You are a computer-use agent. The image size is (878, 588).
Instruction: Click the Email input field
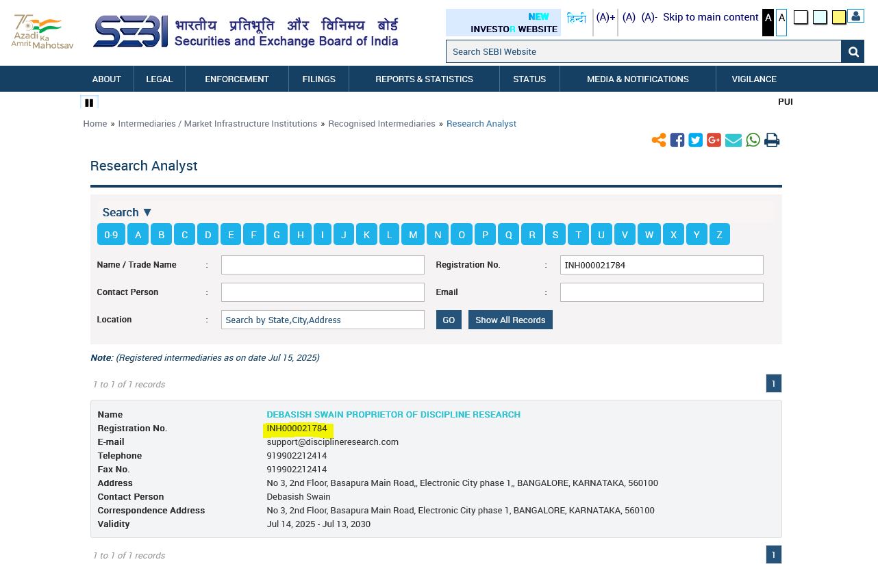(662, 292)
